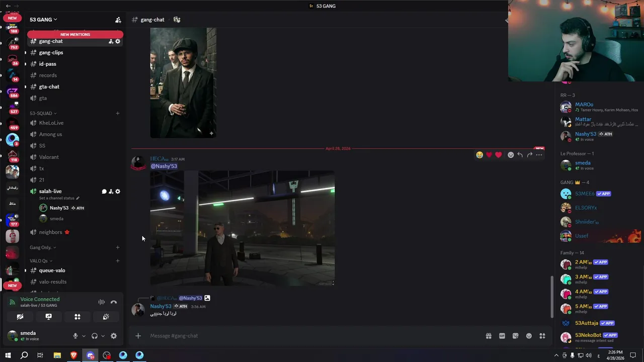Deafen headphones in user panel
This screenshot has height=362, width=644.
(x=95, y=336)
